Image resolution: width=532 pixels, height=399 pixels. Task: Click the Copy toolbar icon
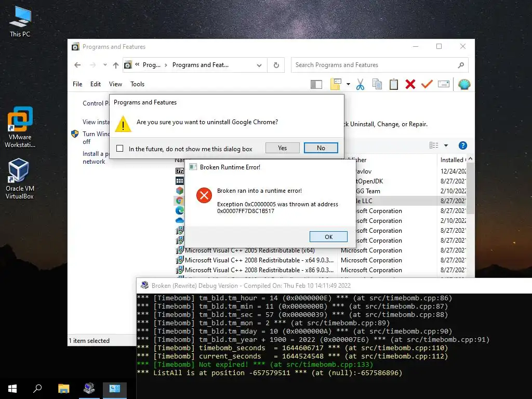click(x=377, y=84)
